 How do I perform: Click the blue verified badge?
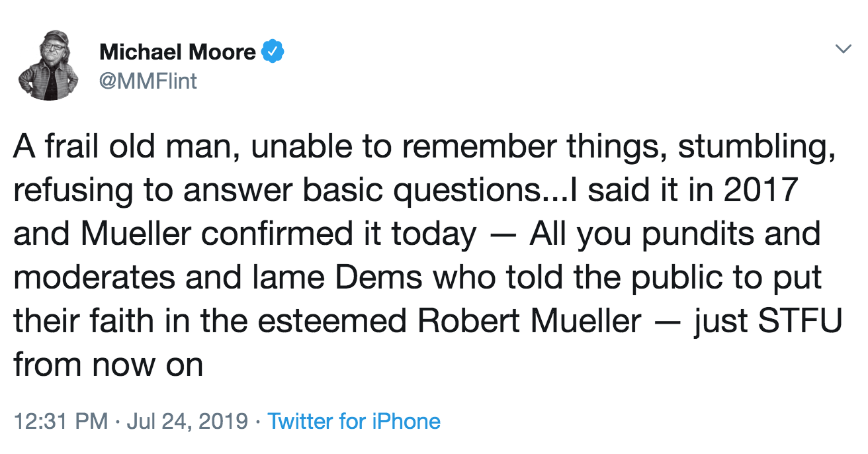coord(274,51)
